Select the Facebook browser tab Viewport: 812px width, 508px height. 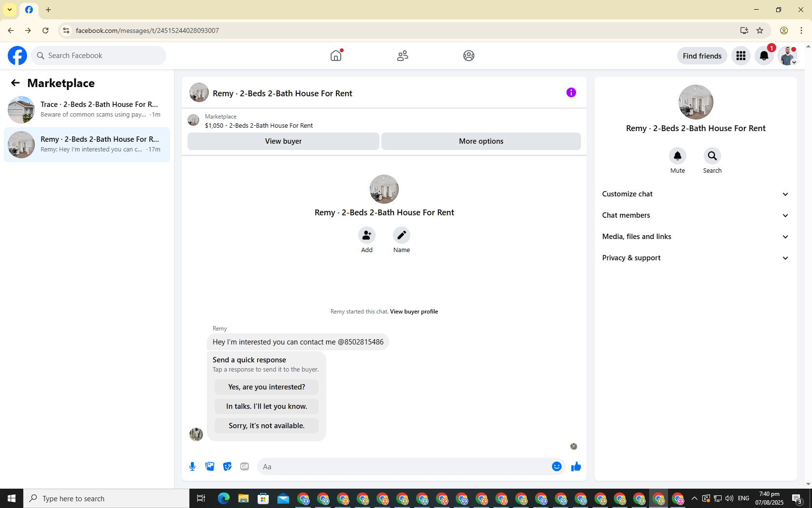29,10
